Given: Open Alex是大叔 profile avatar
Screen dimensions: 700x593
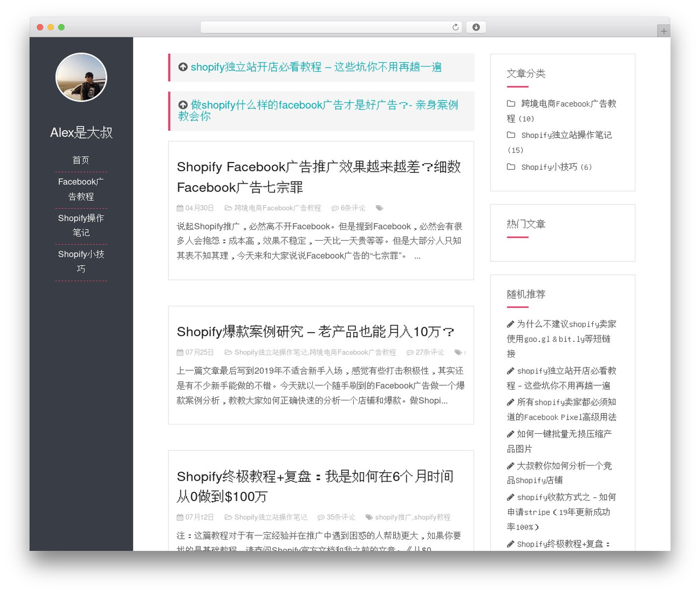Looking at the screenshot, I should (x=81, y=77).
